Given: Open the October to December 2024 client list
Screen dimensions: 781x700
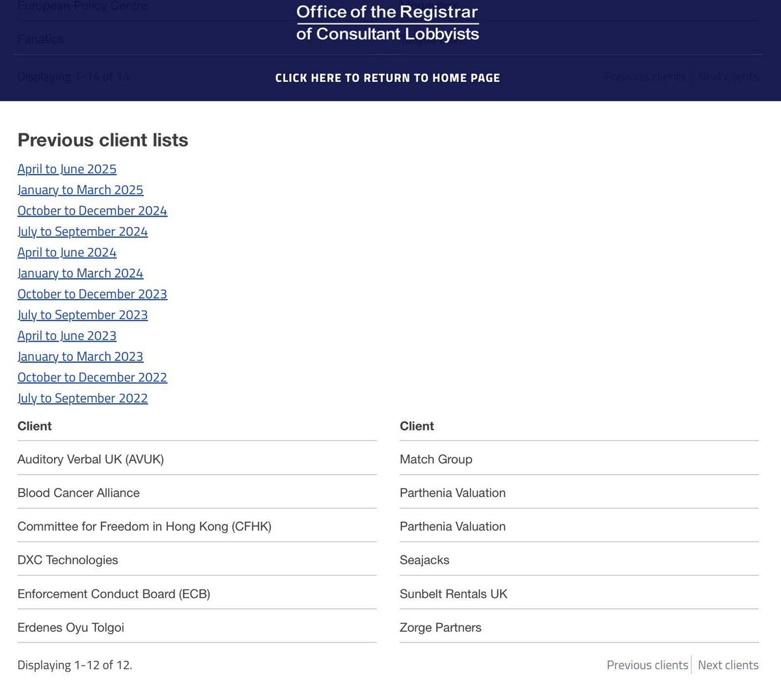Looking at the screenshot, I should point(92,211).
